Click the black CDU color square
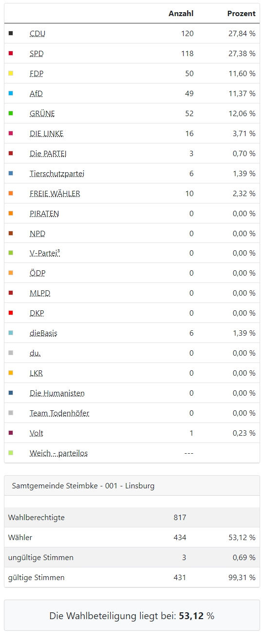This screenshot has height=644, width=264. [x=11, y=33]
